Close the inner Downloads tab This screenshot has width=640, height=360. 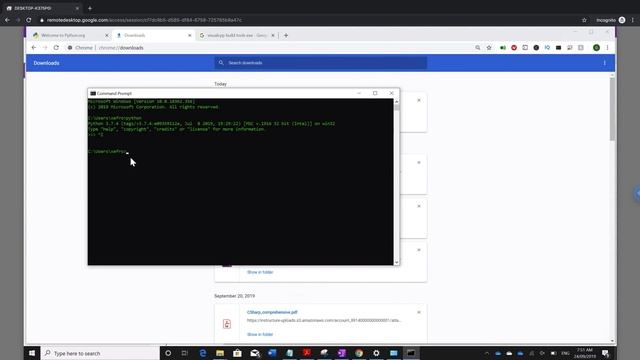(189, 36)
